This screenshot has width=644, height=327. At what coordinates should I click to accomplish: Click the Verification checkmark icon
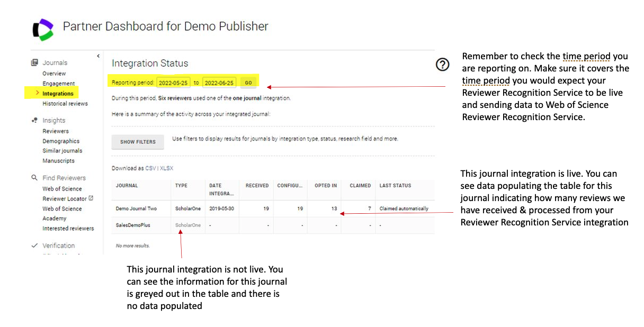[34, 246]
